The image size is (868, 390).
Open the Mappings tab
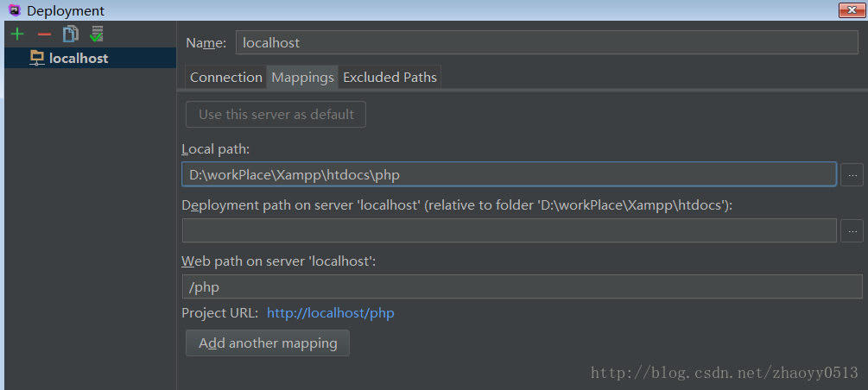[302, 78]
